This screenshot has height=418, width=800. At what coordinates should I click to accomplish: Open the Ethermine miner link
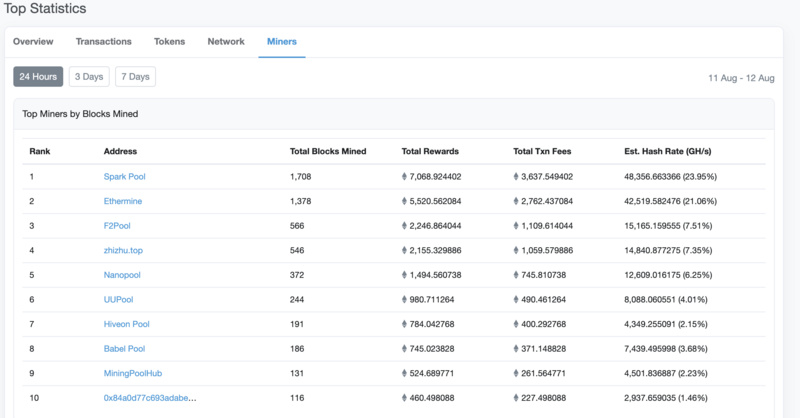coord(123,201)
